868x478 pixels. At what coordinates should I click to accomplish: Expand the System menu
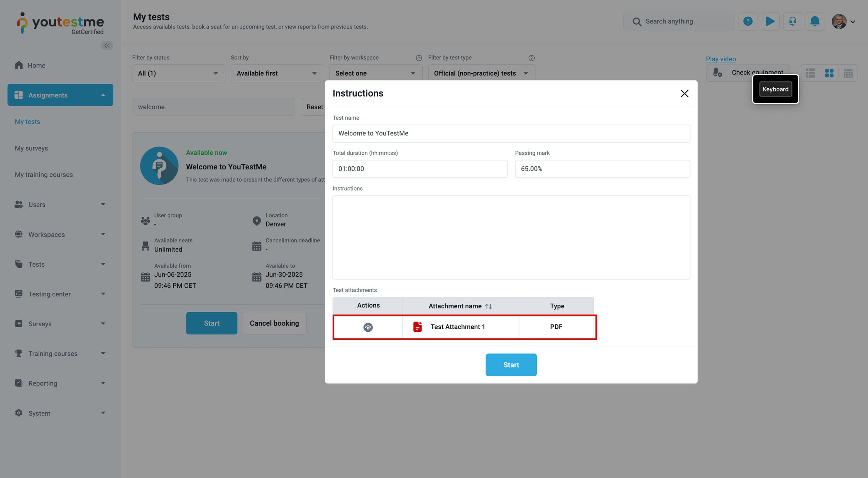click(60, 413)
